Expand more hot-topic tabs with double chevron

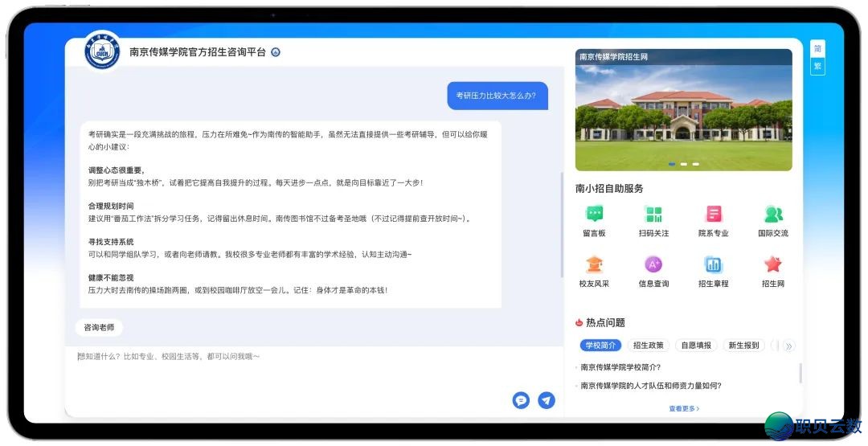(x=789, y=346)
